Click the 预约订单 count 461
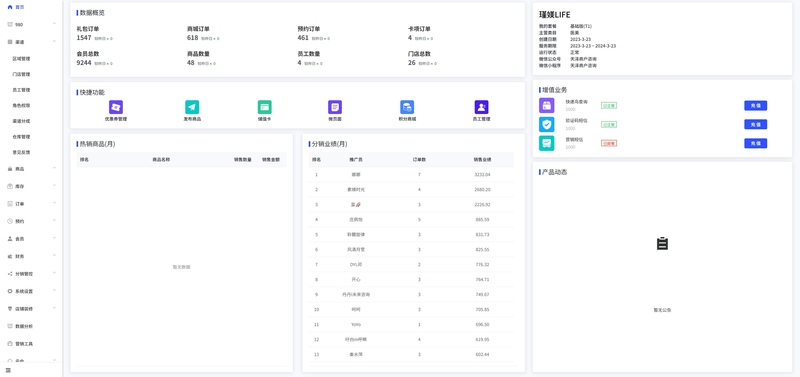Screen dimensions: 800x377 303,38
